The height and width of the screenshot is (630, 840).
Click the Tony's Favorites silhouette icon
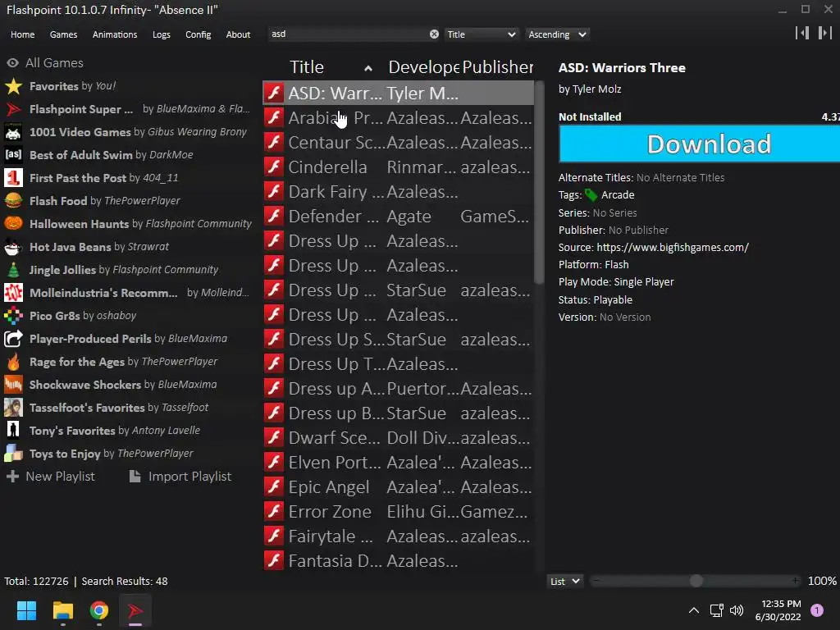[13, 431]
